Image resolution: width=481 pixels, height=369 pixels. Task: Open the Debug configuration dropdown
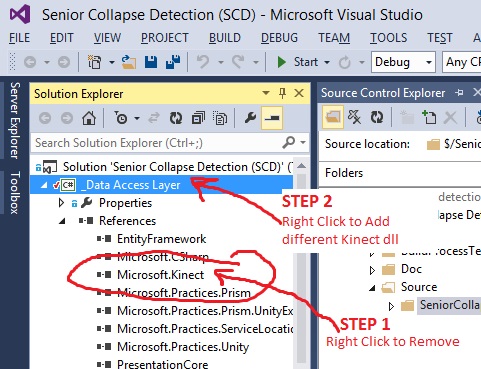pyautogui.click(x=403, y=62)
